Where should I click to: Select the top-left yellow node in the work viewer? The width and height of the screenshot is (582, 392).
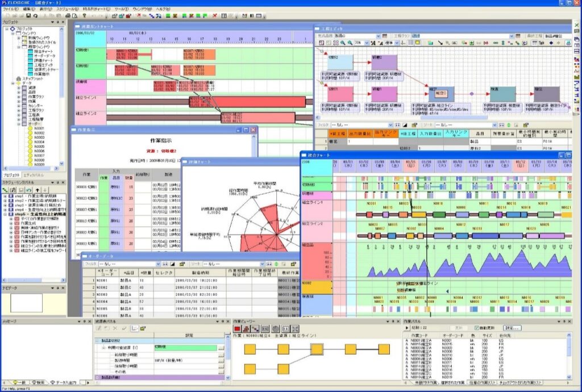pos(250,349)
